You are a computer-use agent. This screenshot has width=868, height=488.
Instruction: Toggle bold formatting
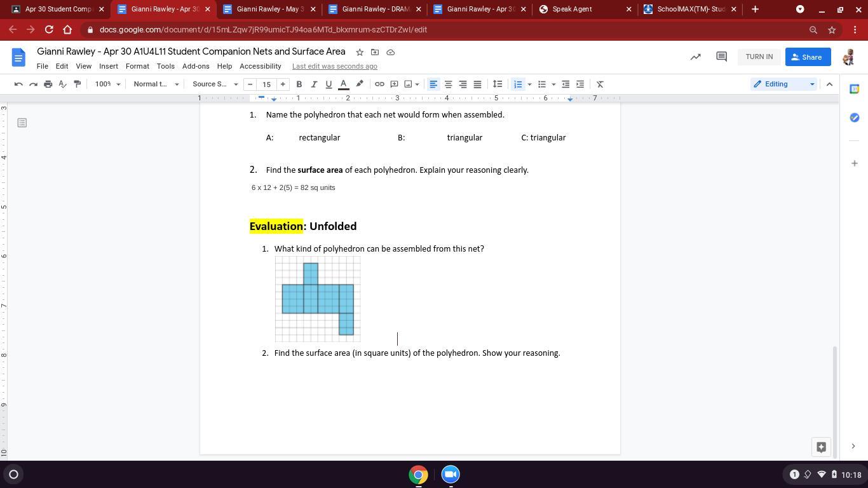point(299,84)
